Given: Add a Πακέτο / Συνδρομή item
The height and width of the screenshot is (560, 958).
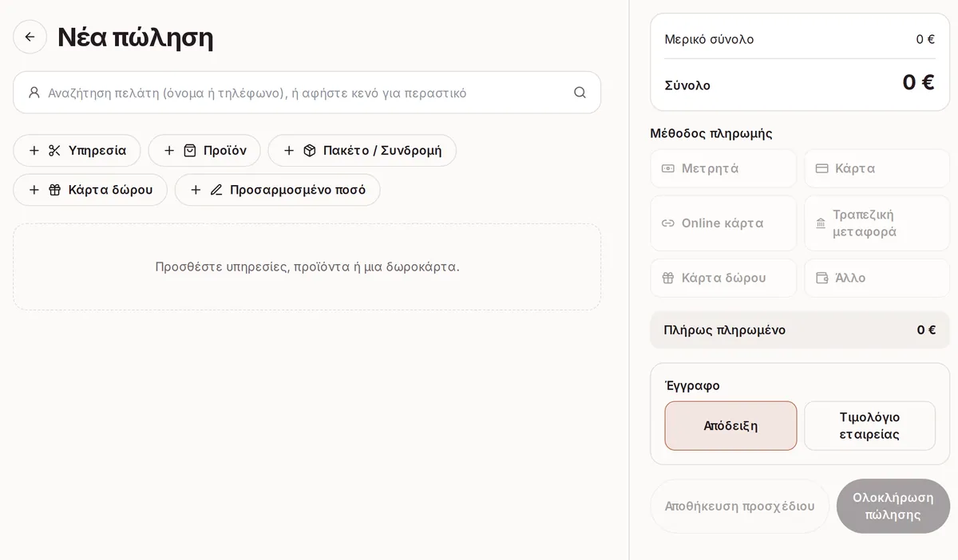Looking at the screenshot, I should point(362,151).
